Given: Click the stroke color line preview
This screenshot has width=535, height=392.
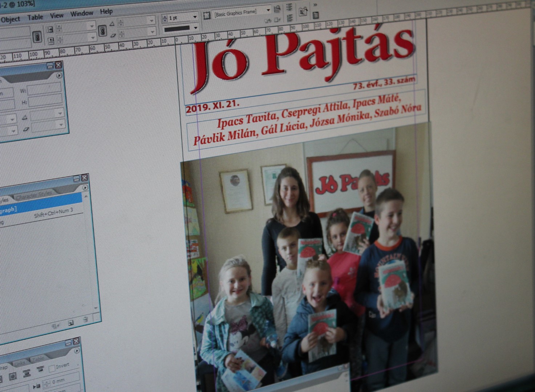Looking at the screenshot, I should (x=177, y=28).
